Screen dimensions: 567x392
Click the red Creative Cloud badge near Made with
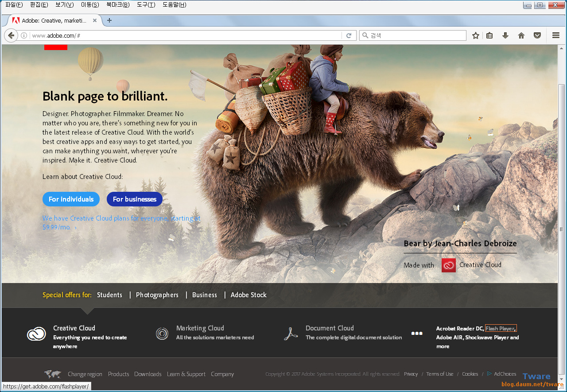pyautogui.click(x=449, y=265)
